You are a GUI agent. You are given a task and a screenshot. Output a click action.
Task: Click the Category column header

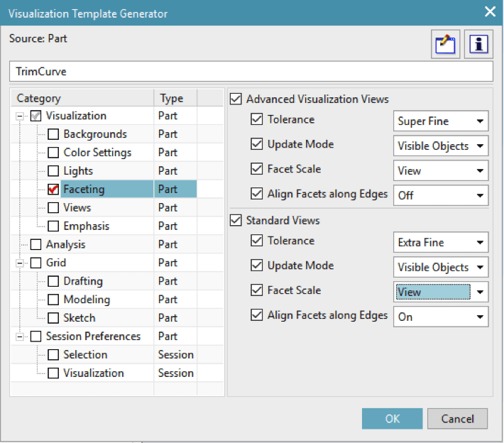[82, 98]
